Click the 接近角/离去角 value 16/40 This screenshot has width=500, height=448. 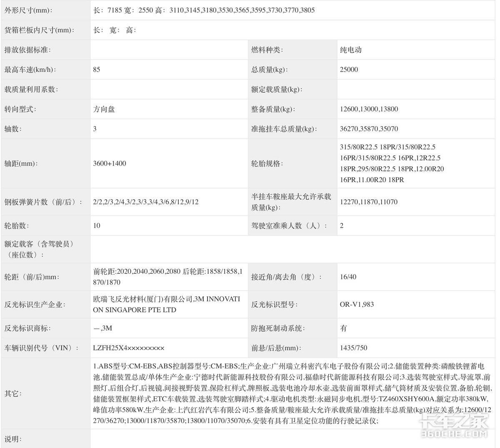click(348, 277)
